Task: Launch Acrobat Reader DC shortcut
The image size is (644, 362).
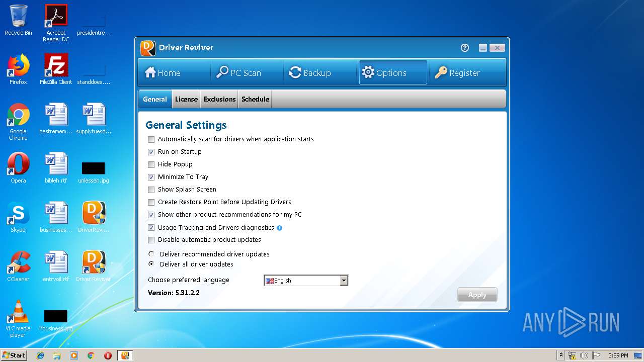Action: 56,23
